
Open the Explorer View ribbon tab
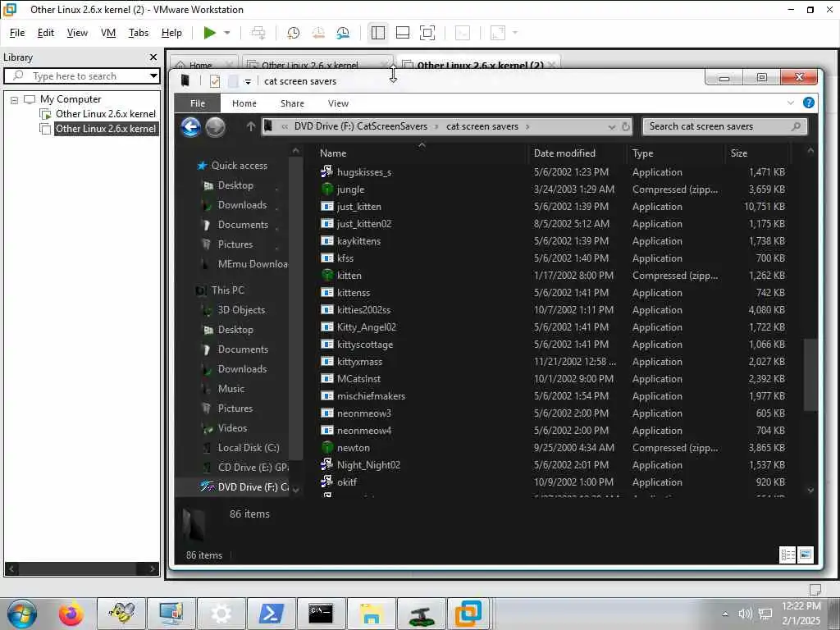(x=338, y=103)
